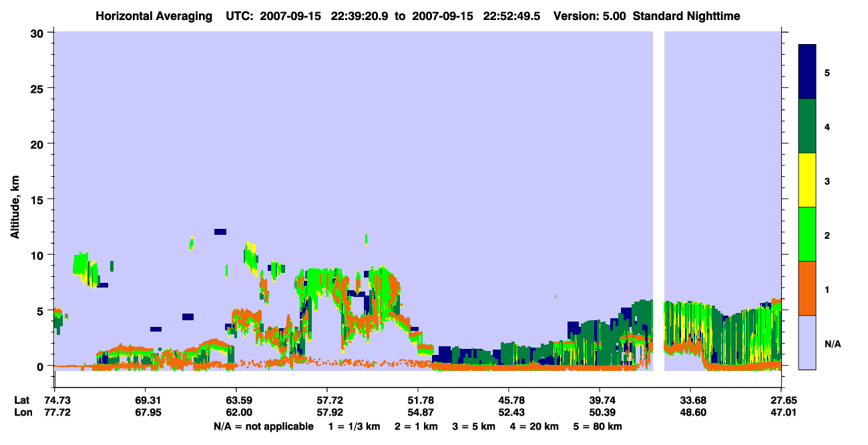Click the dark green level 4 legend swatch
Screen dimensions: 868x445
point(807,126)
